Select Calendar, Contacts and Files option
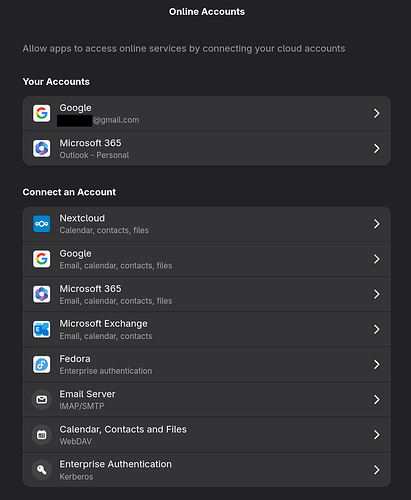The width and height of the screenshot is (411, 500). point(207,435)
